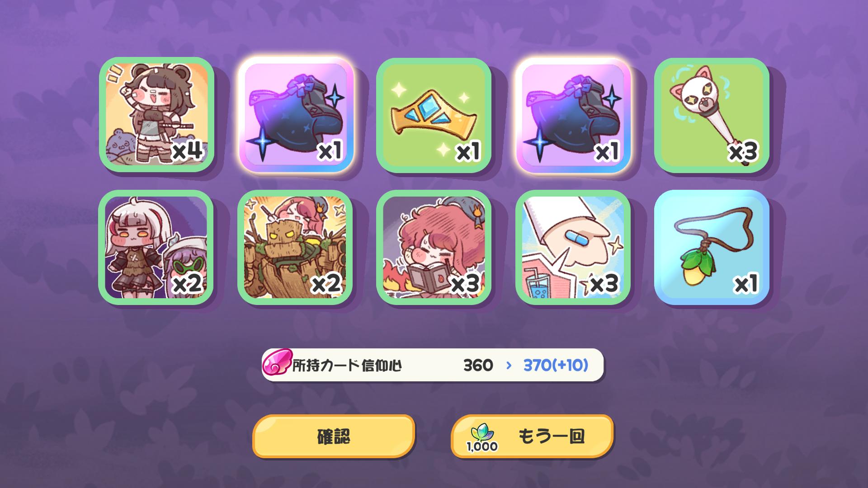View the white-haired horned girl card x2
This screenshot has width=868, height=488.
point(156,247)
